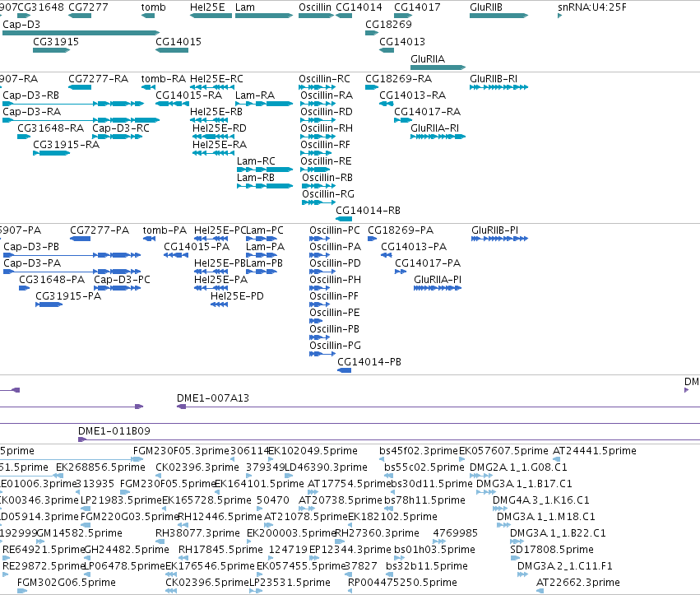700x595 pixels.
Task: Click transcript Oscillin-RG
Action: [x=328, y=194]
